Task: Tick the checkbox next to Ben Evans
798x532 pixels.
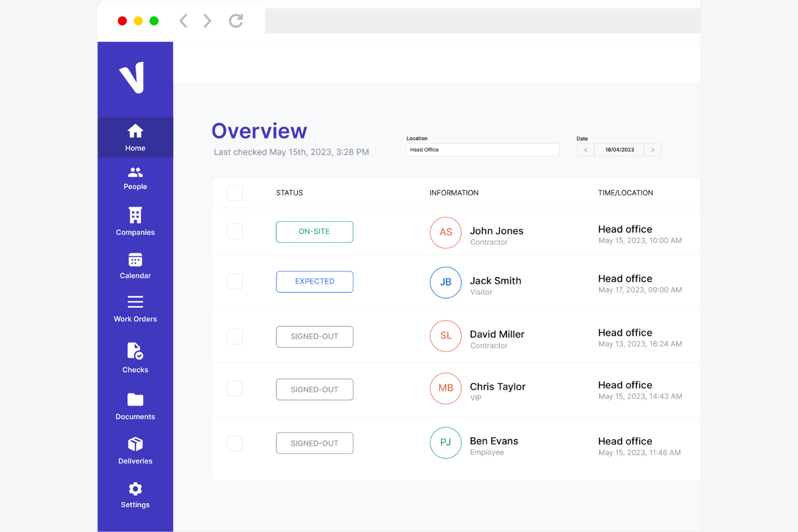Action: pos(235,443)
